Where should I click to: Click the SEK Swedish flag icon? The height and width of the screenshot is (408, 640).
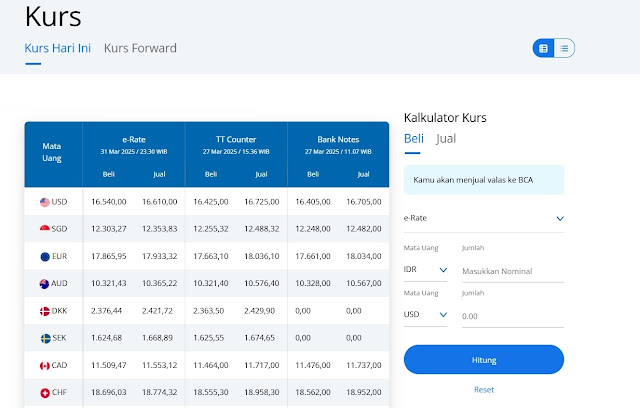point(46,338)
